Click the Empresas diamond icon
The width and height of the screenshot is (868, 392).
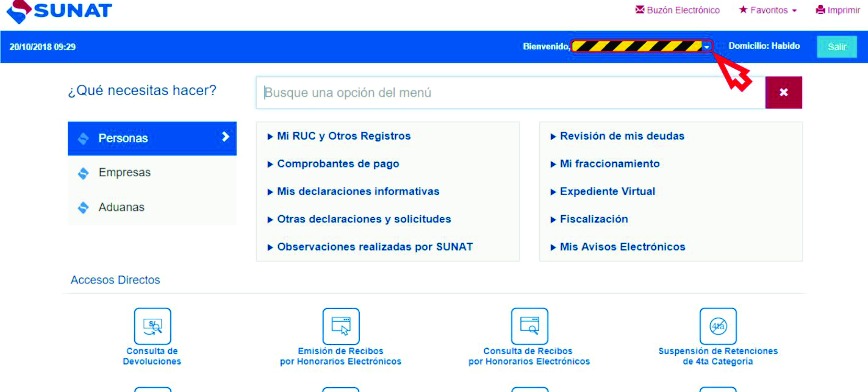(x=83, y=173)
